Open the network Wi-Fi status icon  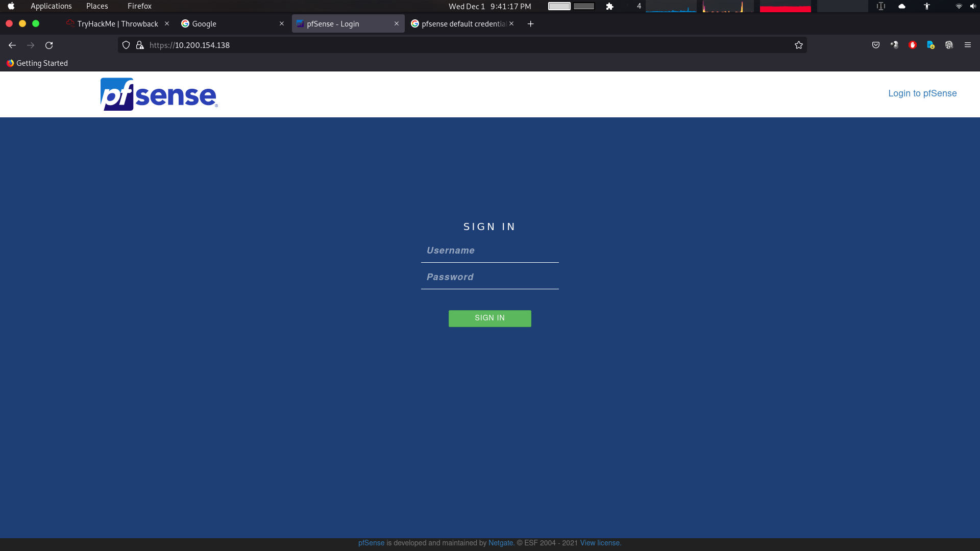959,6
